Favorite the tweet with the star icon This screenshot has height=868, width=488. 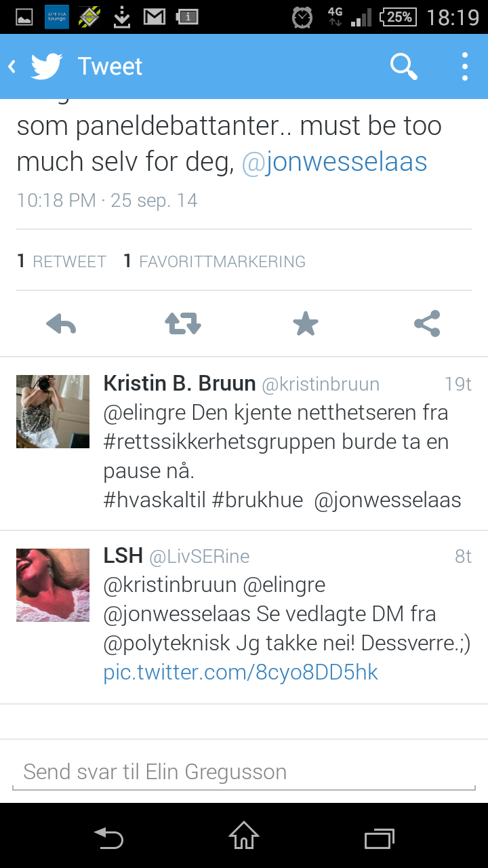pos(305,324)
